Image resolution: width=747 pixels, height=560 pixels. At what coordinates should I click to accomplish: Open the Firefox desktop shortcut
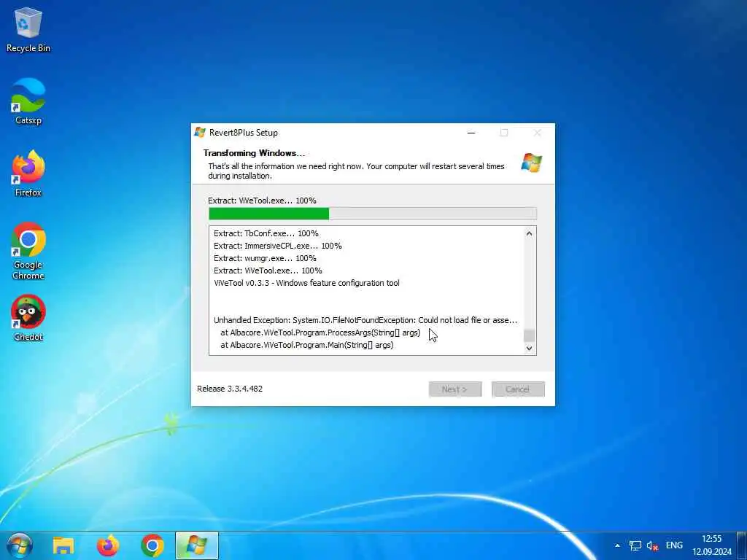pos(28,174)
